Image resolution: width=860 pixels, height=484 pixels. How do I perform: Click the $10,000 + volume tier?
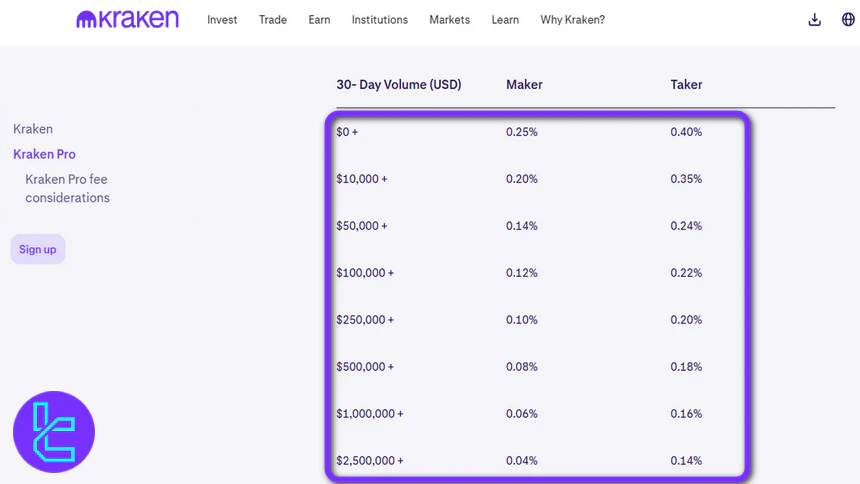click(x=362, y=179)
